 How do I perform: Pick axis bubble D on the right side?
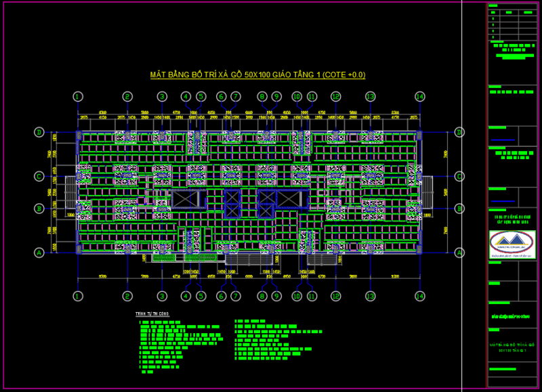pos(459,132)
